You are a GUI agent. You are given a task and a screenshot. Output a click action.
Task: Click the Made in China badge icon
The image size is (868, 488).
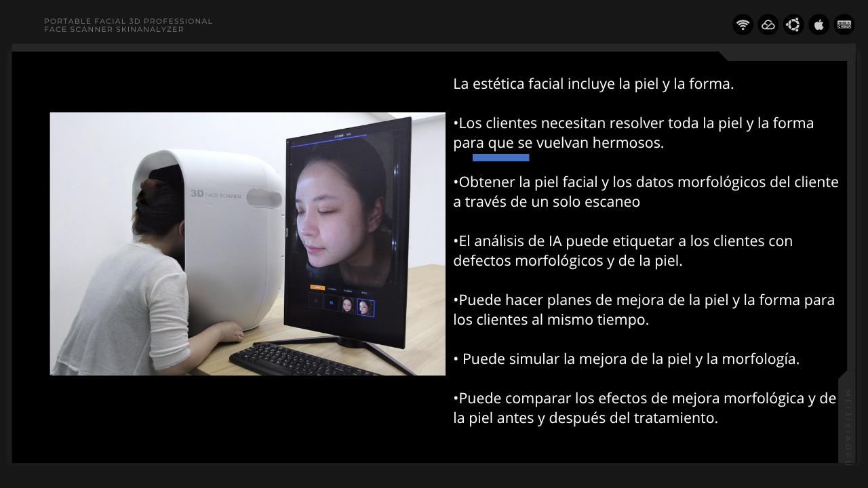coord(844,25)
